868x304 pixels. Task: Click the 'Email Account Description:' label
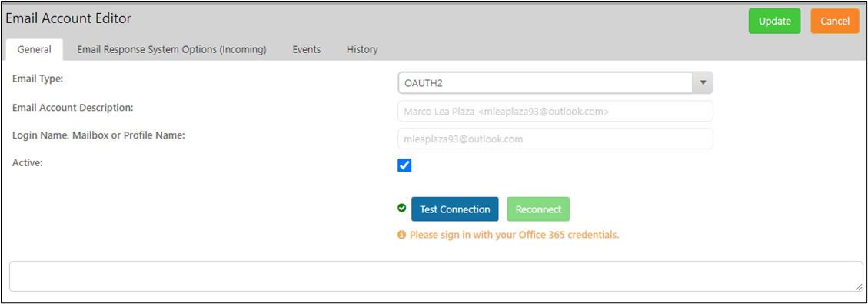point(72,107)
